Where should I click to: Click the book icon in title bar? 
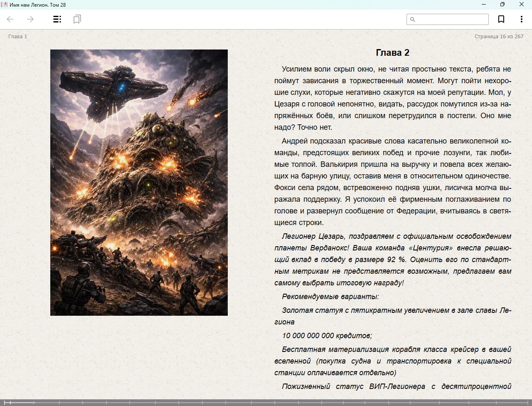[5, 5]
